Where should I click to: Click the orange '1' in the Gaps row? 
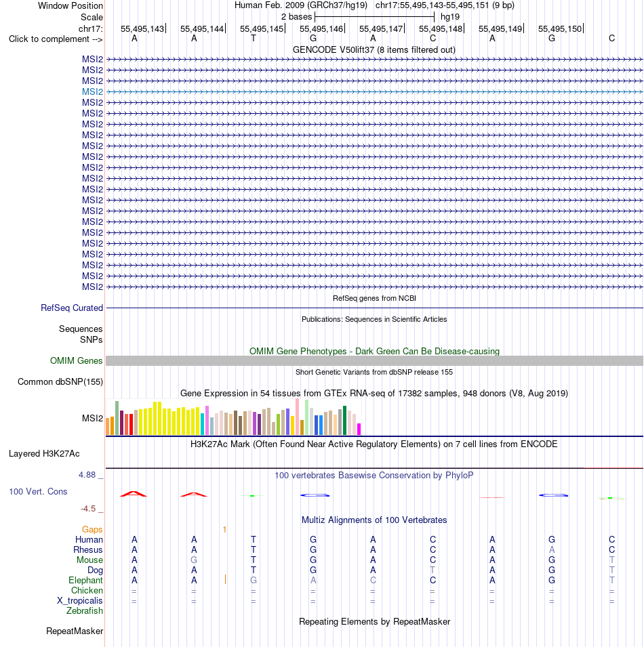click(224, 529)
